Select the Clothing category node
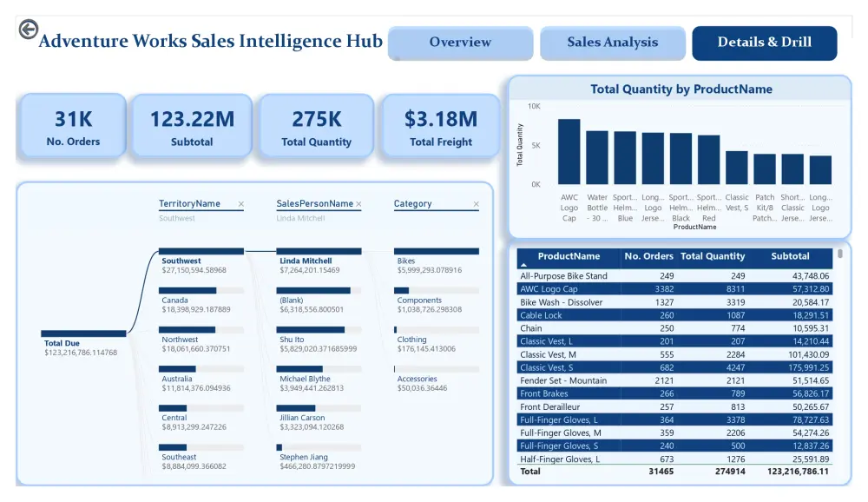 pos(437,340)
